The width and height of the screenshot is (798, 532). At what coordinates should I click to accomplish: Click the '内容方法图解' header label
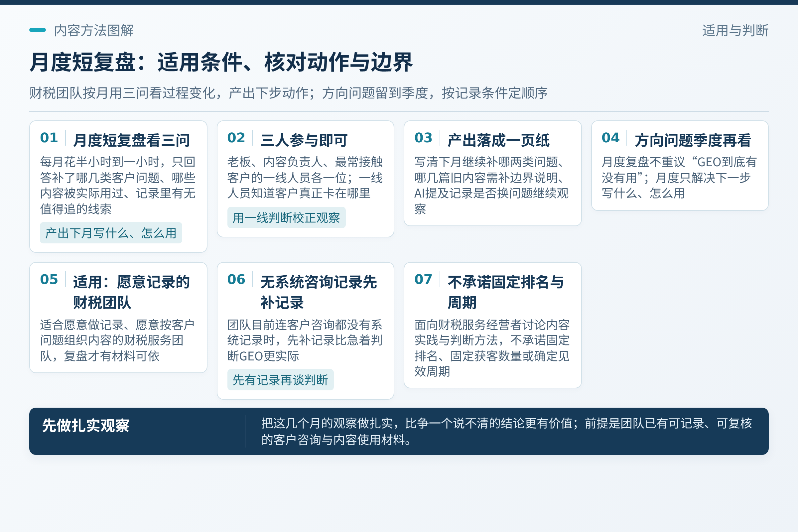click(x=94, y=31)
